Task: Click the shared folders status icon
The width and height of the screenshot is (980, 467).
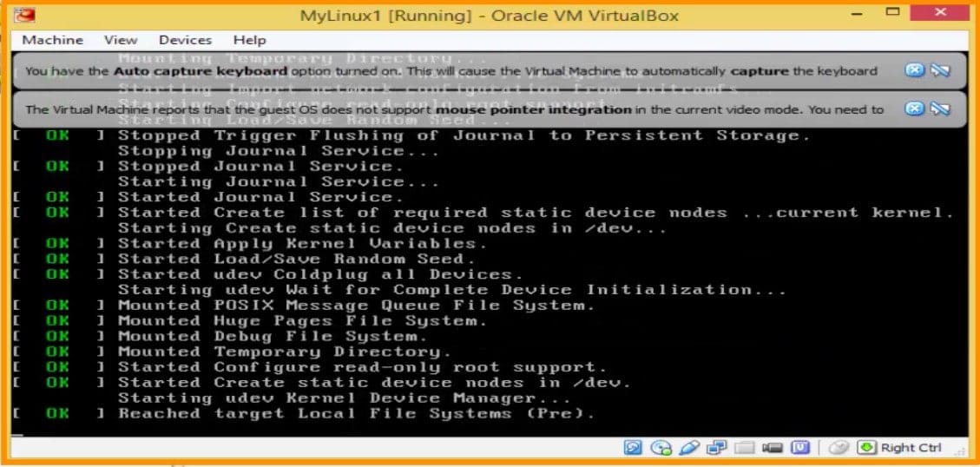Action: (745, 448)
